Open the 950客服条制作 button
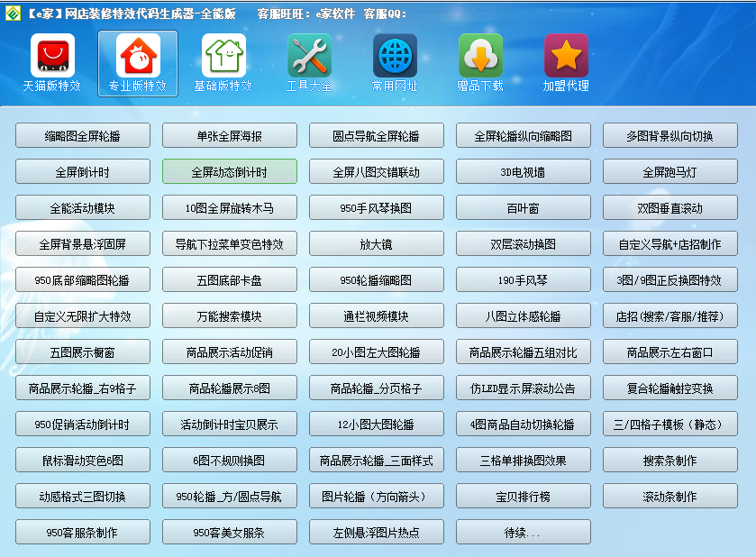Viewport: 756px width, 557px height. (83, 532)
